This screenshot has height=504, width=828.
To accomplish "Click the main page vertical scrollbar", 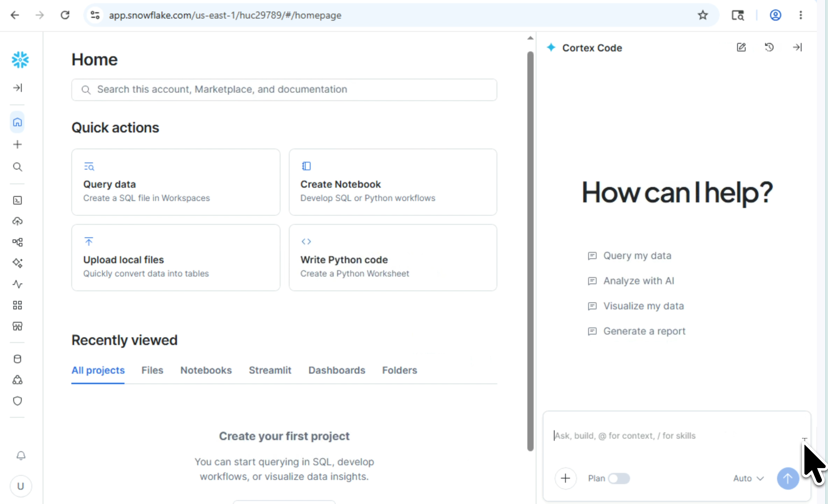I will (530, 251).
